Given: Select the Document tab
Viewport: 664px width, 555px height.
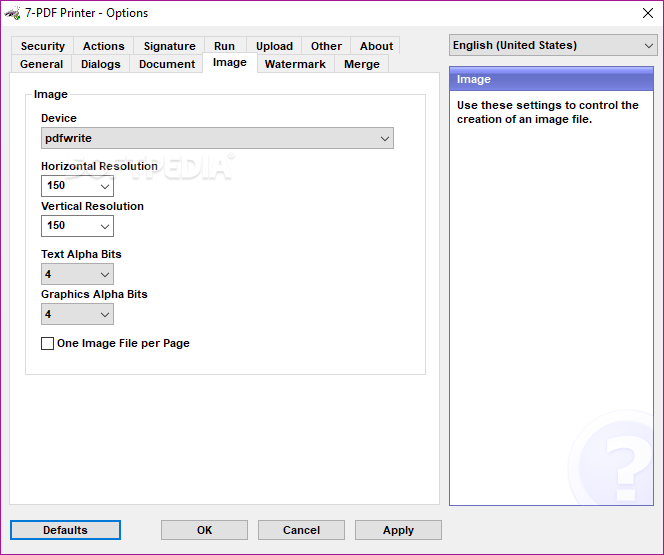Looking at the screenshot, I should 167,64.
